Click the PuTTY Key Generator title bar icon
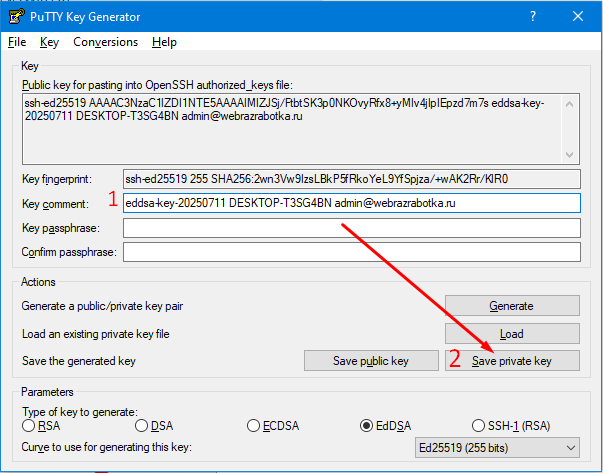Viewport: 603px width, 473px height. pyautogui.click(x=14, y=17)
